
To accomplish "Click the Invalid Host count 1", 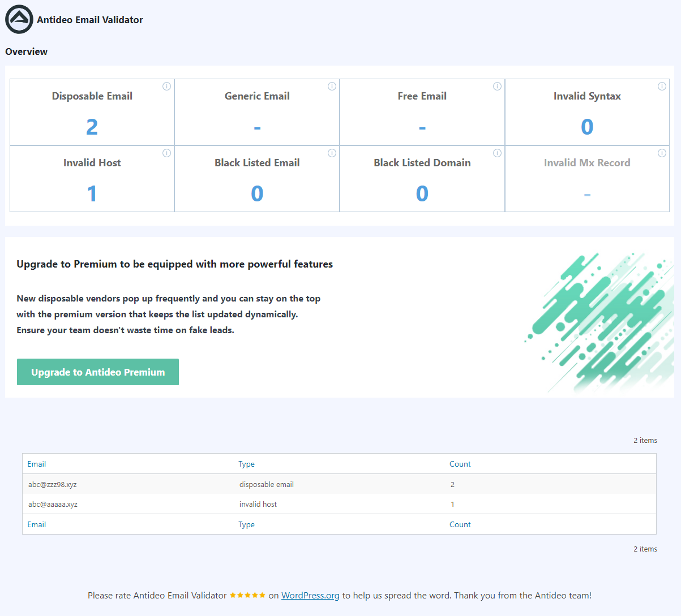I will coord(92,193).
